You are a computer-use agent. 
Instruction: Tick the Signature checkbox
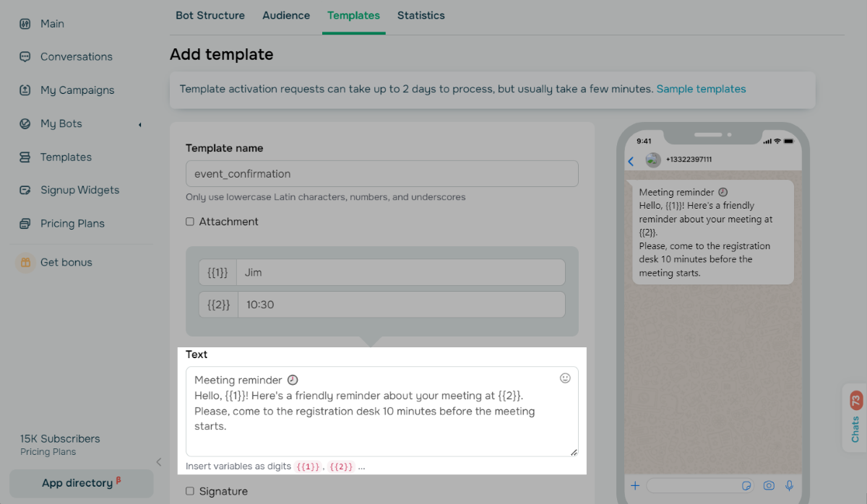pyautogui.click(x=190, y=491)
